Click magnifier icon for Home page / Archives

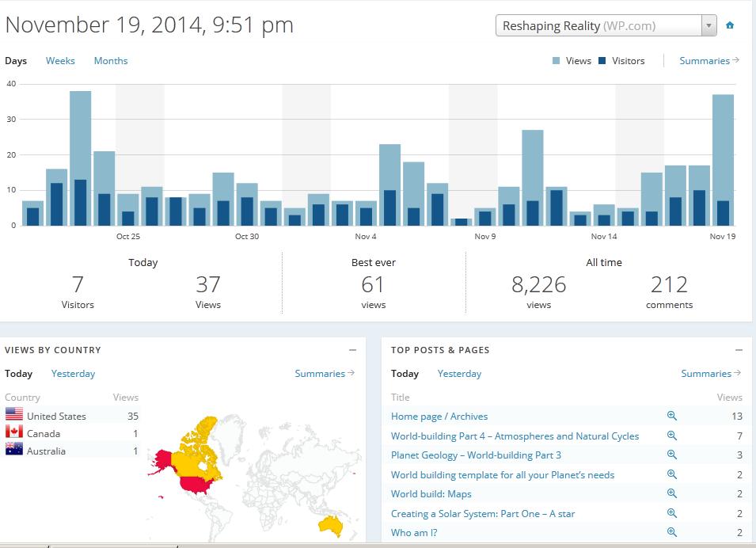click(x=672, y=416)
